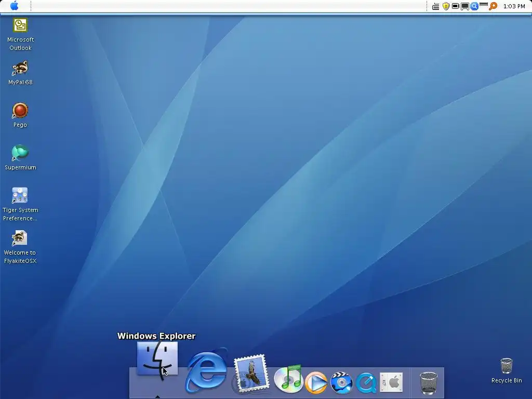Select the Welcome to FlyakiteOSX file
Screen dimensions: 532x399
point(19,238)
